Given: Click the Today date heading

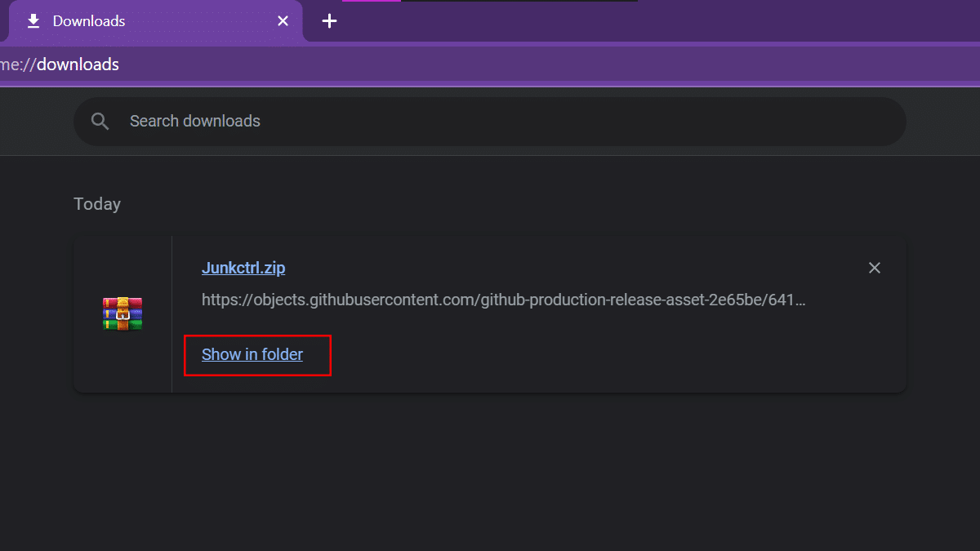Looking at the screenshot, I should [x=97, y=204].
